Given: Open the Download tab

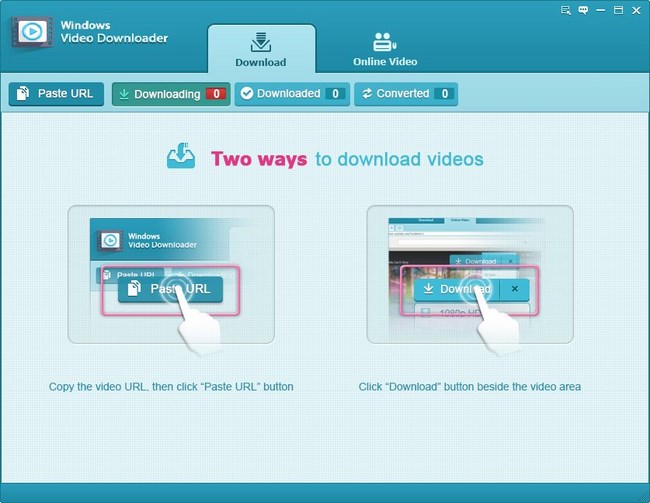Looking at the screenshot, I should point(261,49).
